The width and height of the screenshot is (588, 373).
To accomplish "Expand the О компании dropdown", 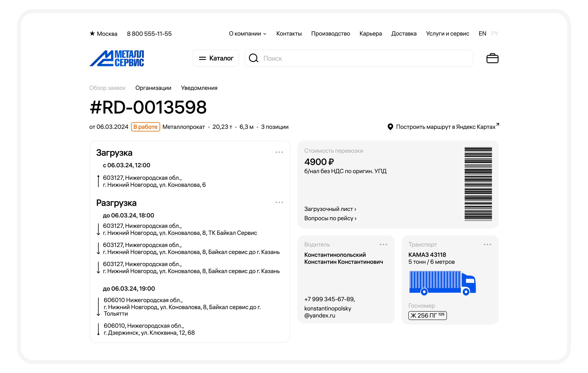I will pyautogui.click(x=247, y=34).
